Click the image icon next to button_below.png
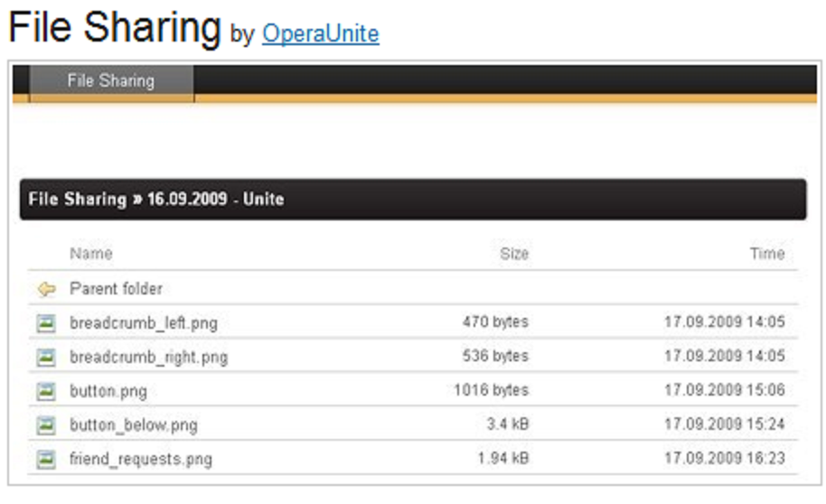826x504 pixels. 46,425
